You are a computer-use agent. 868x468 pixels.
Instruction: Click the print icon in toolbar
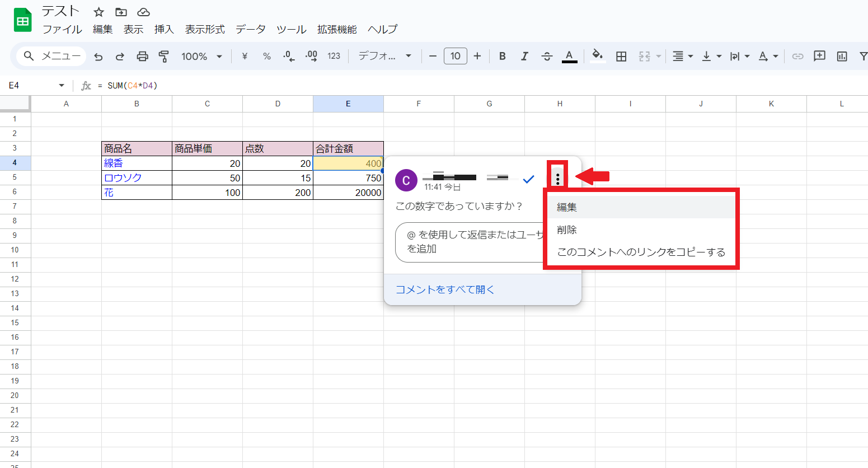pyautogui.click(x=142, y=56)
